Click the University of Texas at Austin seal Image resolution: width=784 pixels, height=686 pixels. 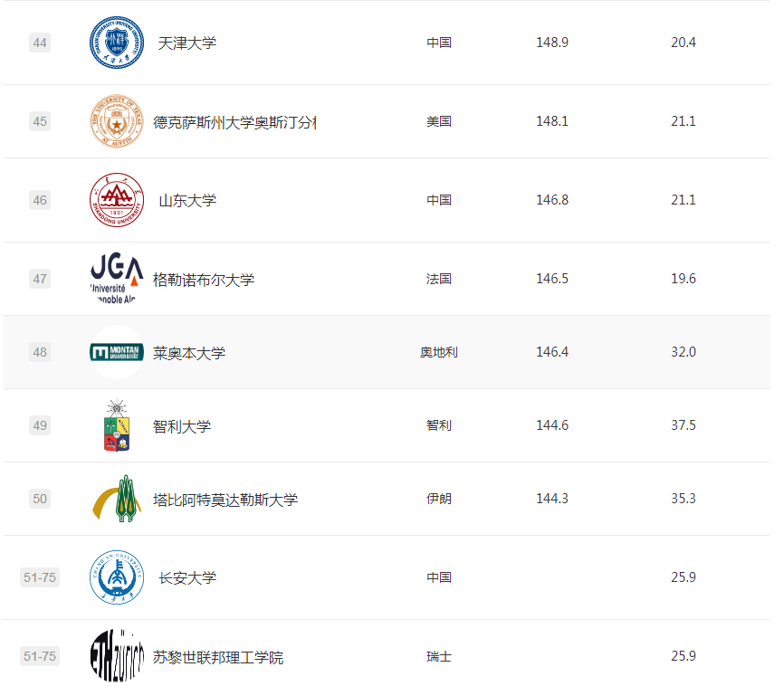[116, 121]
